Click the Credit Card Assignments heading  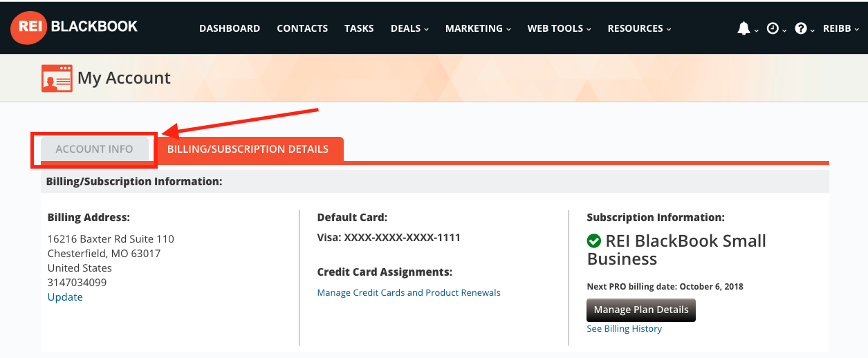(385, 272)
